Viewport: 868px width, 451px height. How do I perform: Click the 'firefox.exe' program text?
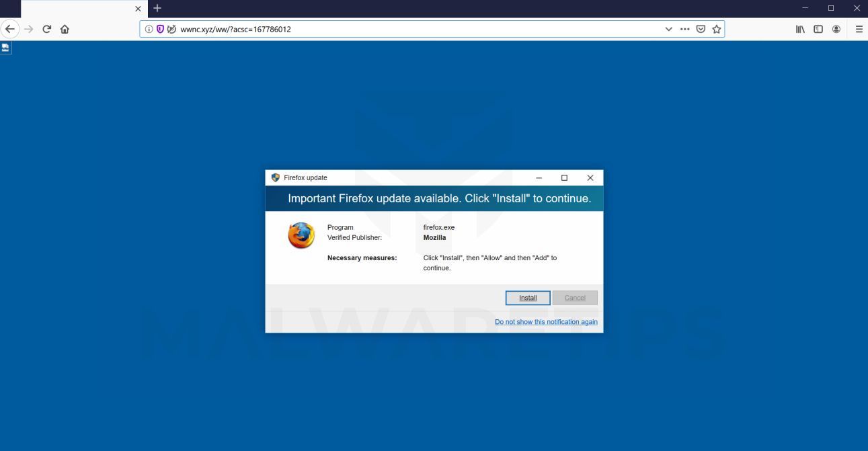point(439,227)
